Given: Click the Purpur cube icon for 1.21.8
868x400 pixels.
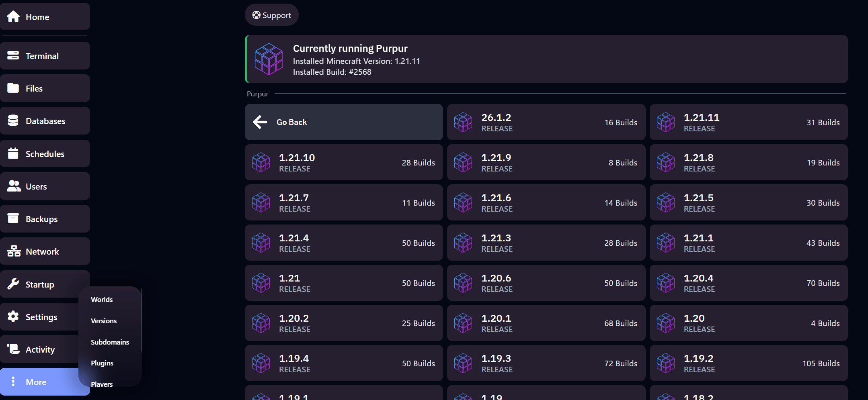Looking at the screenshot, I should point(666,162).
